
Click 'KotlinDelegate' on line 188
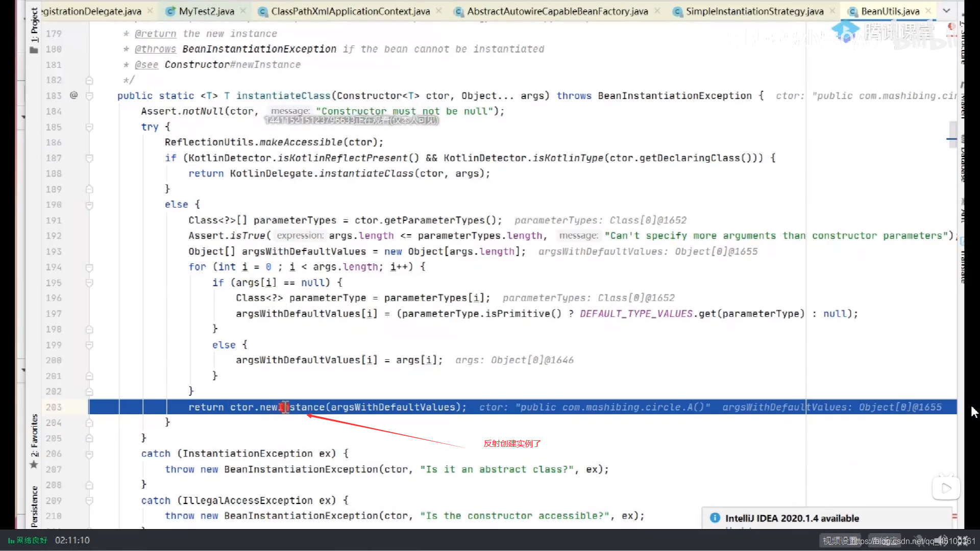[x=272, y=173]
